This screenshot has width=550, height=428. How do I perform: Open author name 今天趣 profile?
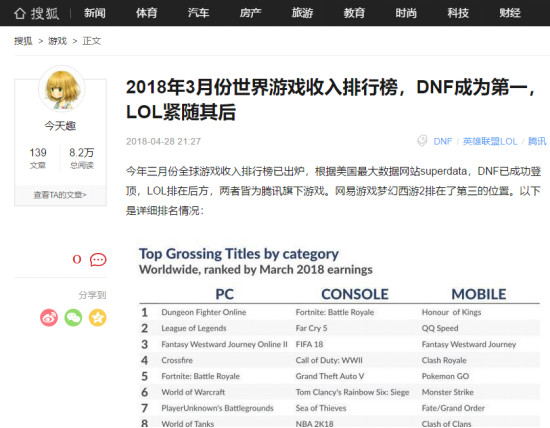(60, 126)
